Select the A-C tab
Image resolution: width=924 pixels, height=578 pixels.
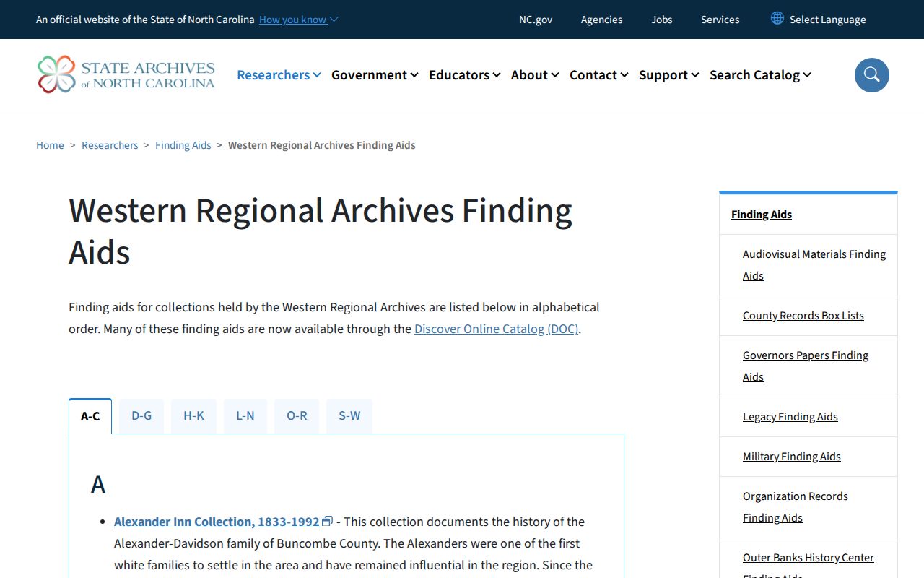point(90,416)
